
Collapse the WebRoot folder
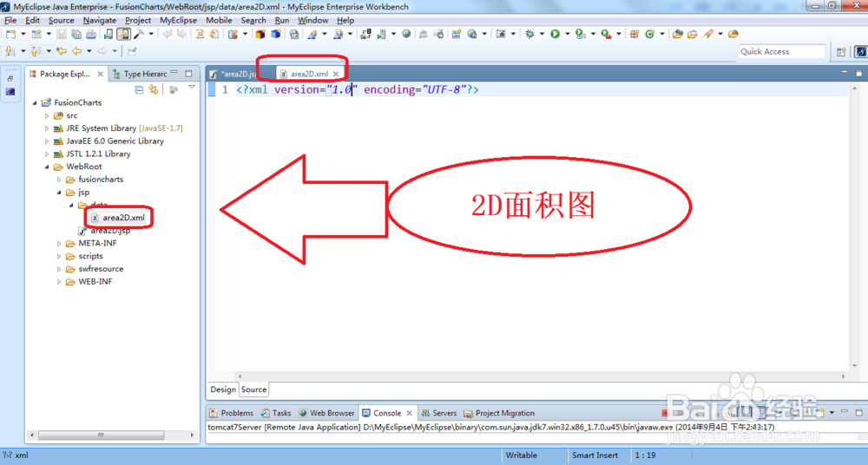[x=47, y=167]
